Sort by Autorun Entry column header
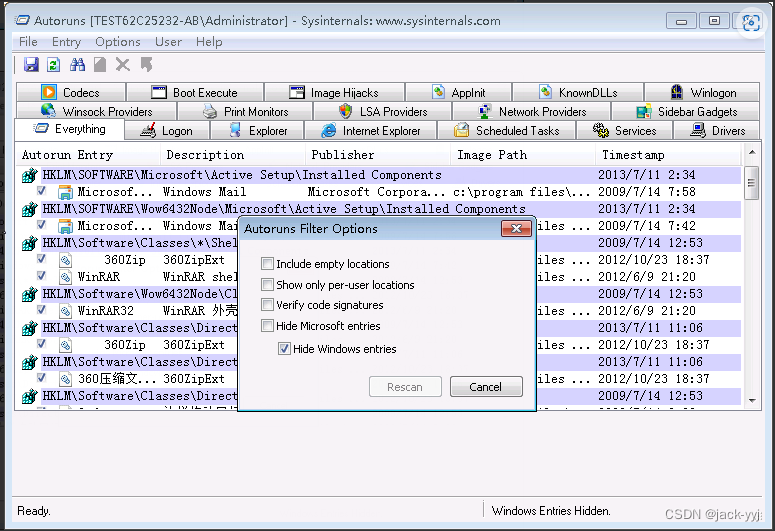 click(88, 155)
